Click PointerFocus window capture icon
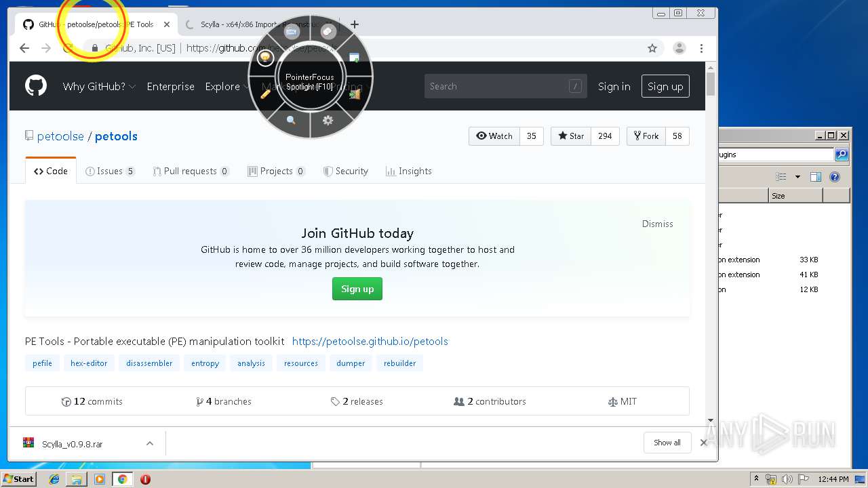Image resolution: width=868 pixels, height=488 pixels. click(x=354, y=58)
